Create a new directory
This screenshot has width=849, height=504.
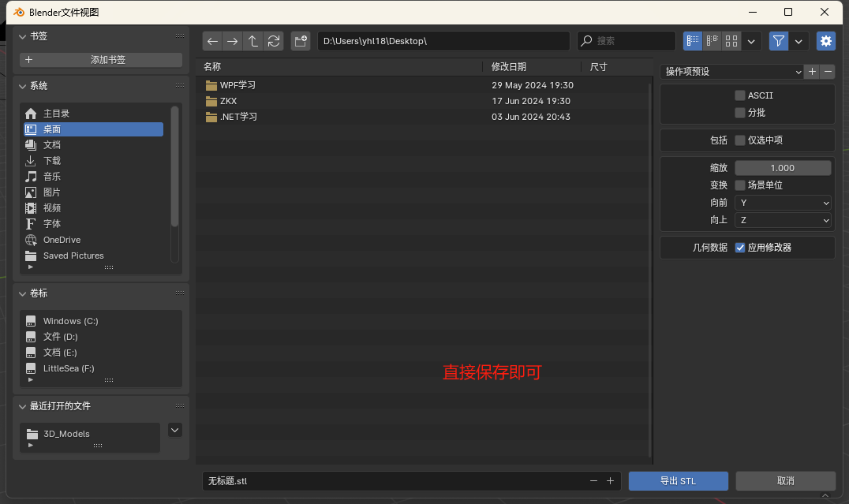301,41
